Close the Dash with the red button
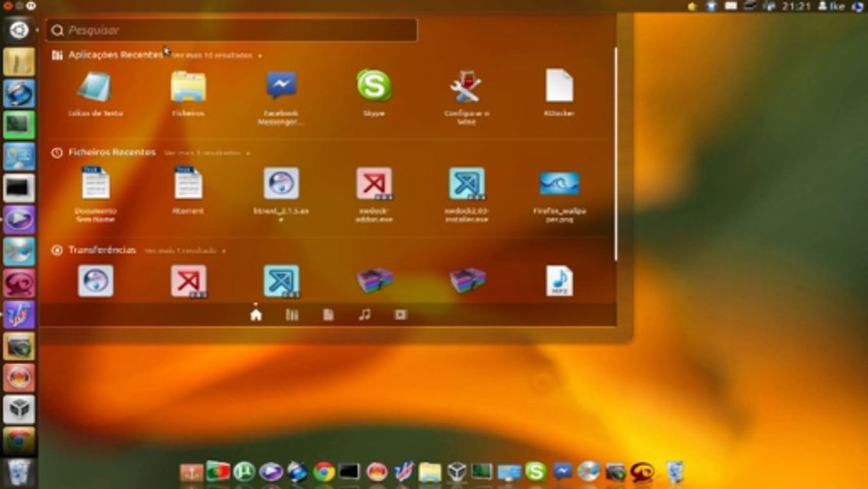Viewport: 868px width, 489px height. 7,6
